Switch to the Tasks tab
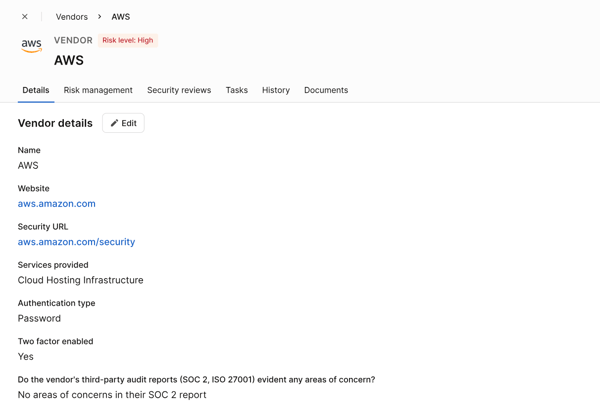 pyautogui.click(x=236, y=90)
